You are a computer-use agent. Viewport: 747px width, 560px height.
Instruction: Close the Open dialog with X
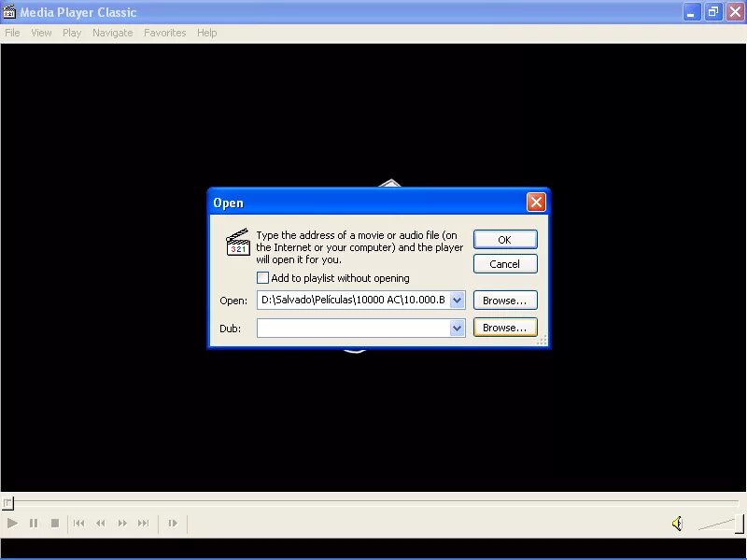536,203
